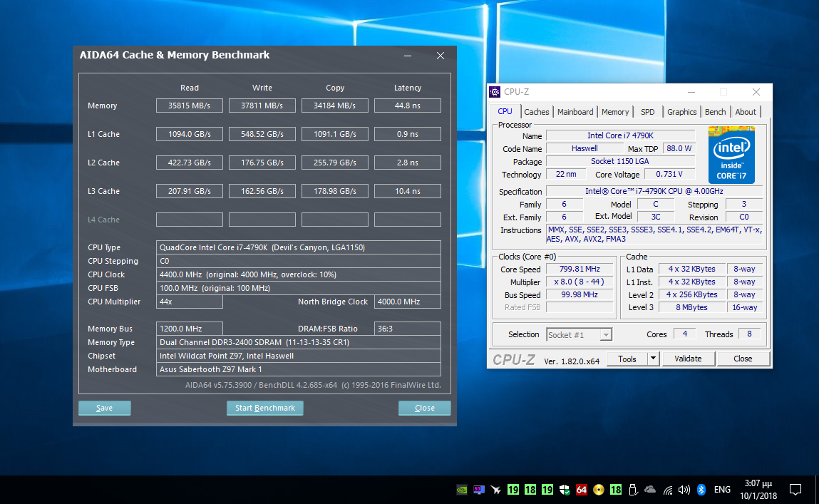This screenshot has width=819, height=504.
Task: Open the Windows Defender shield tray icon
Action: [x=564, y=489]
